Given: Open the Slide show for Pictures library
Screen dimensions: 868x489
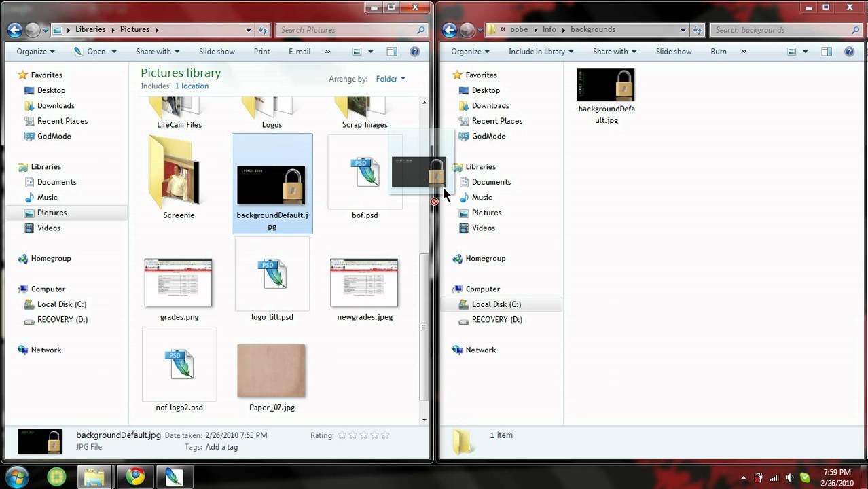Looking at the screenshot, I should click(x=216, y=51).
